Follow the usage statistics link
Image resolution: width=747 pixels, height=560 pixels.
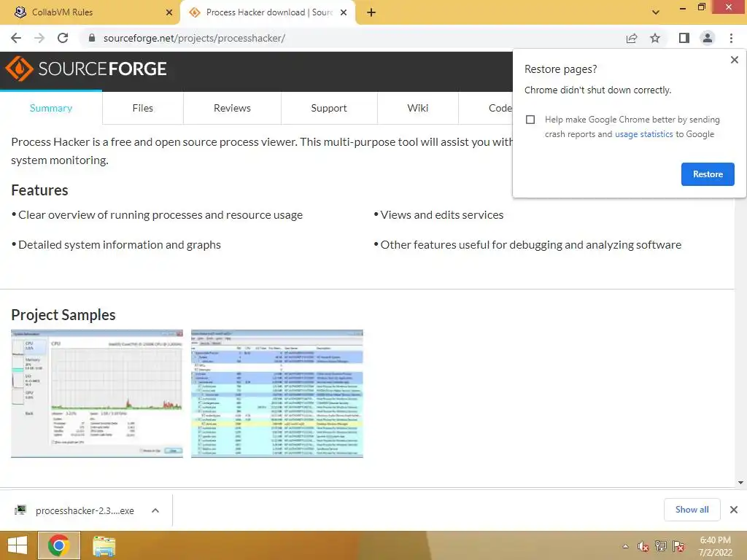pos(643,134)
